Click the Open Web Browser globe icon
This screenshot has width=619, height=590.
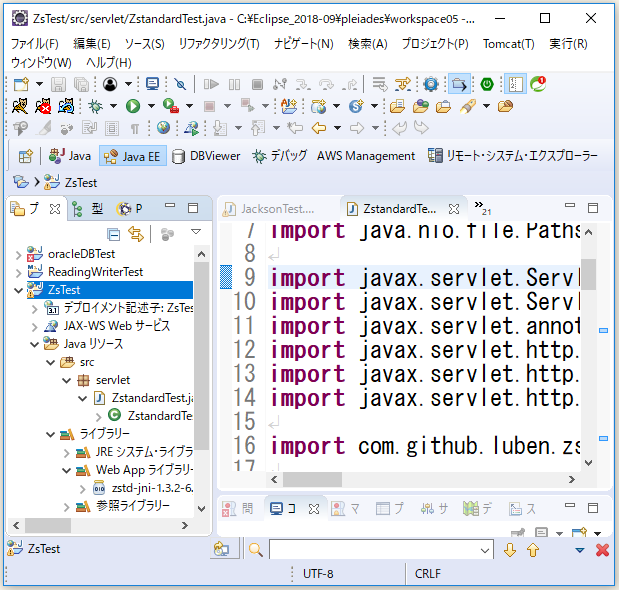(163, 127)
